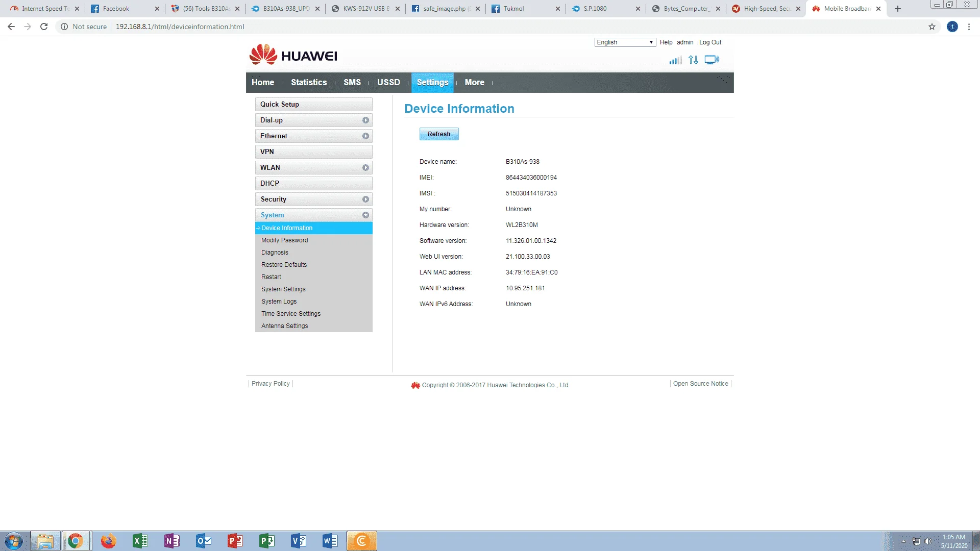Screen dimensions: 980x551
Task: Select Time Service Settings submenu item
Action: tap(314, 314)
